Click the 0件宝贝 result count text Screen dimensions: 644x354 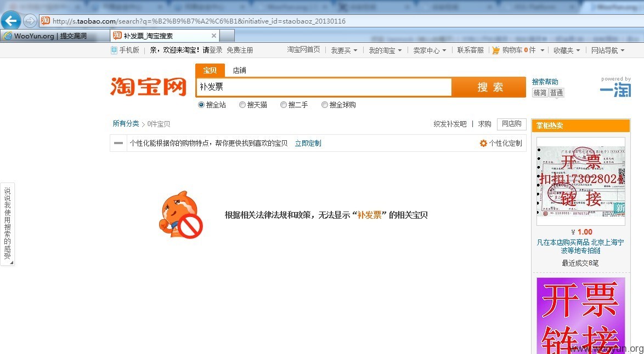tap(159, 124)
